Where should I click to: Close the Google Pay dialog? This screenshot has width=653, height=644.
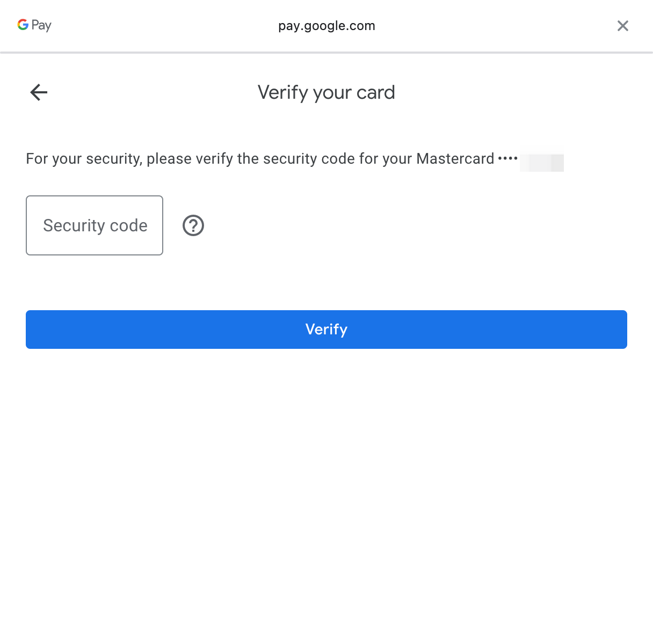pos(622,26)
